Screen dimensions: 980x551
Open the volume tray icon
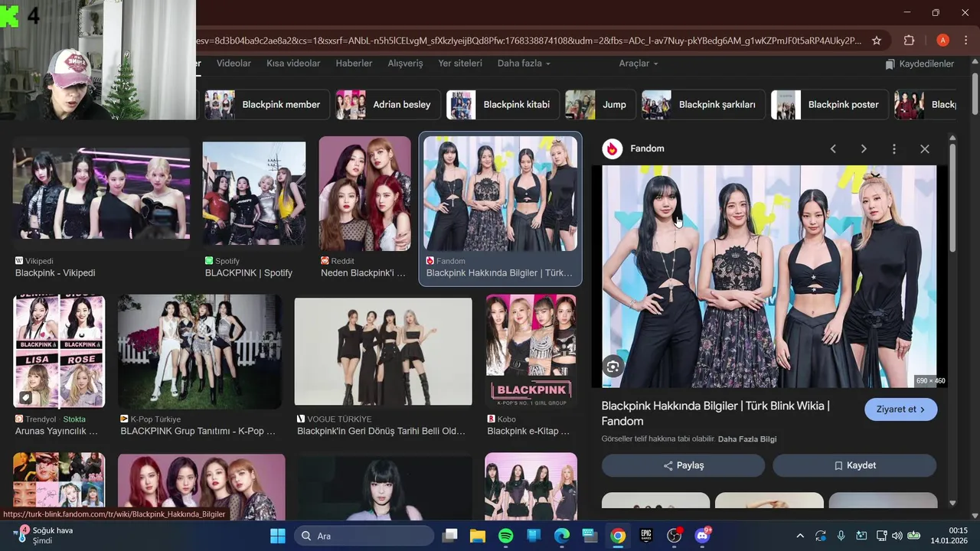click(897, 536)
